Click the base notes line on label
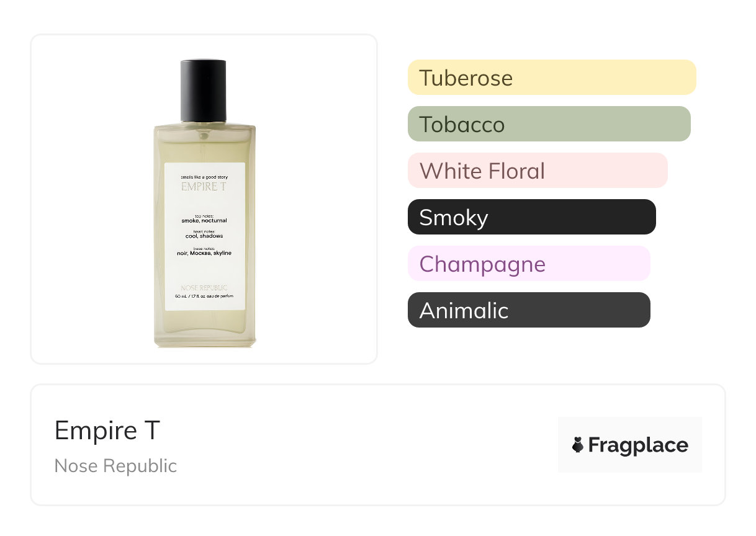The image size is (756, 536). (x=204, y=251)
